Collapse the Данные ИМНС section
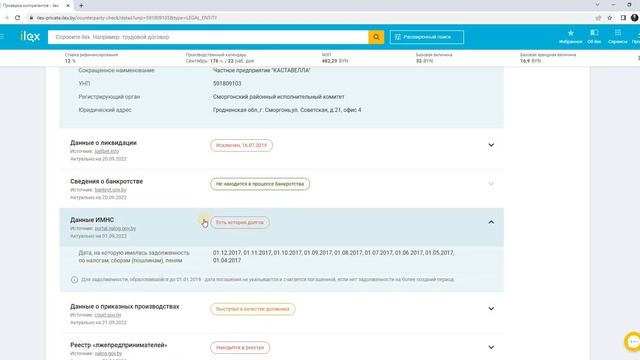This screenshot has height=360, width=640. point(491,222)
